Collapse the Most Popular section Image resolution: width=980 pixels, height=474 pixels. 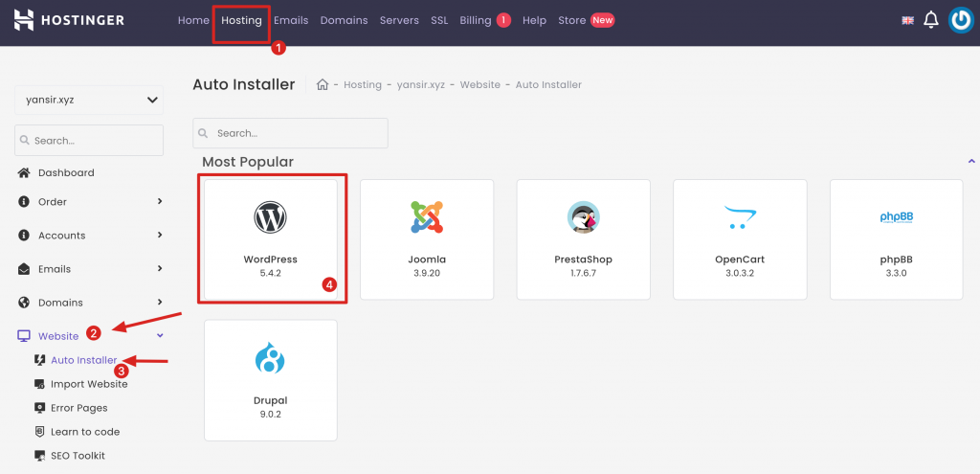click(x=970, y=162)
